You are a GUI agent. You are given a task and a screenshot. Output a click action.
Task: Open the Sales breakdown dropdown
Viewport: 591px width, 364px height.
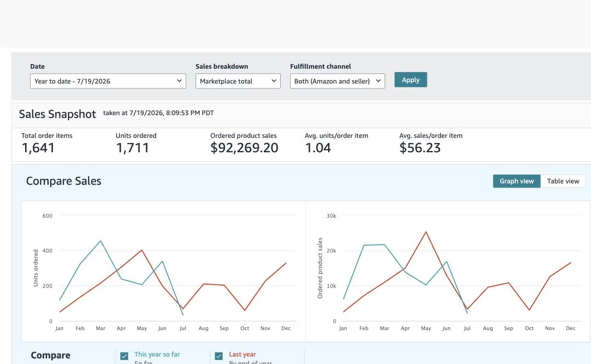[238, 81]
